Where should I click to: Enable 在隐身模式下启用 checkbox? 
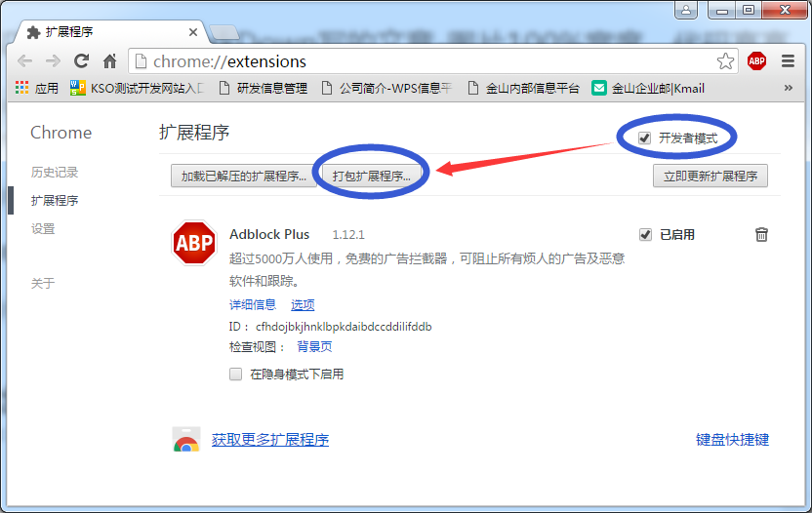[235, 374]
